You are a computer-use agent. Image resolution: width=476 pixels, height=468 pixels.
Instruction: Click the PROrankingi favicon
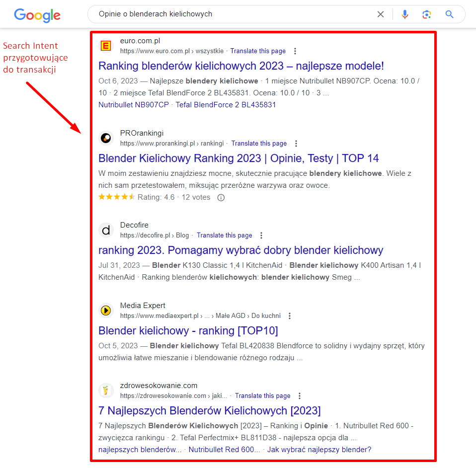106,138
